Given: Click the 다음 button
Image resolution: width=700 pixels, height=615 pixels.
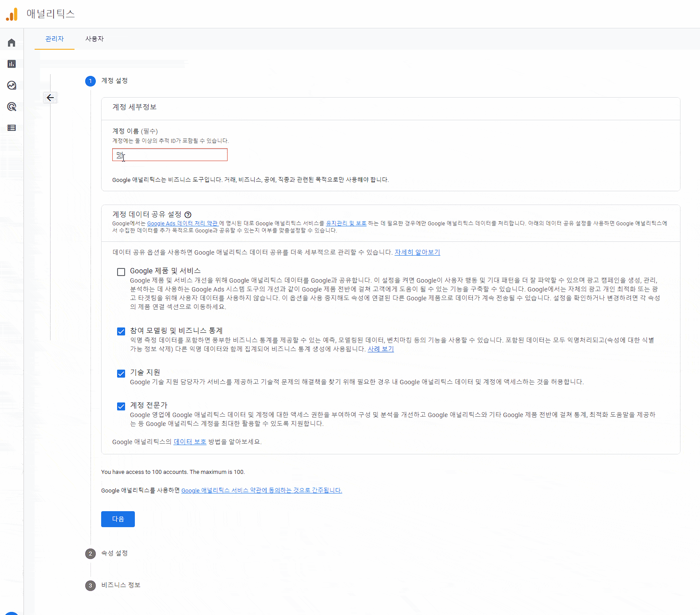Looking at the screenshot, I should point(118,519).
